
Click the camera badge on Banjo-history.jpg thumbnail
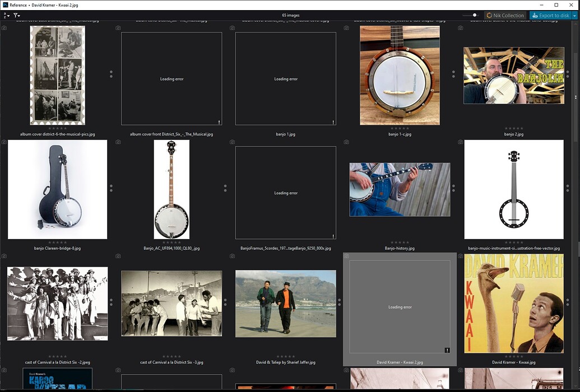(x=347, y=142)
